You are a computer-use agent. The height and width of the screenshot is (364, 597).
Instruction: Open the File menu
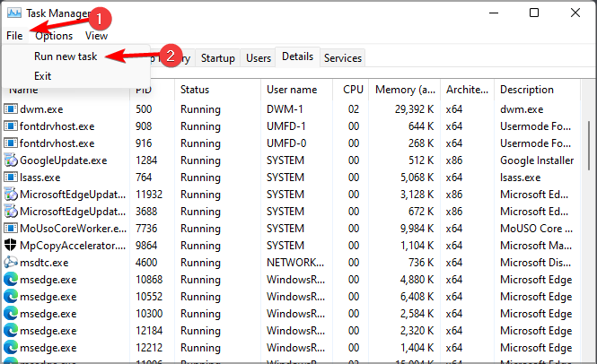[13, 36]
